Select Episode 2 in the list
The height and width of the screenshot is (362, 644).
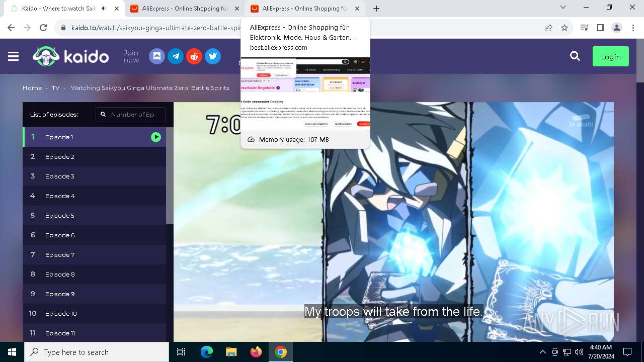(94, 156)
